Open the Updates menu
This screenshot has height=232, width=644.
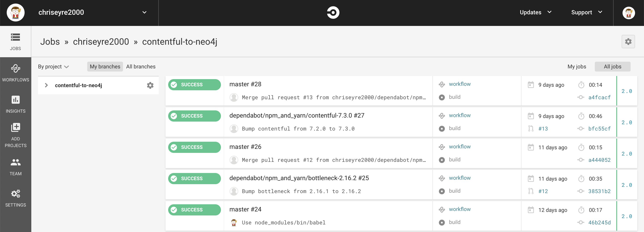pyautogui.click(x=535, y=13)
